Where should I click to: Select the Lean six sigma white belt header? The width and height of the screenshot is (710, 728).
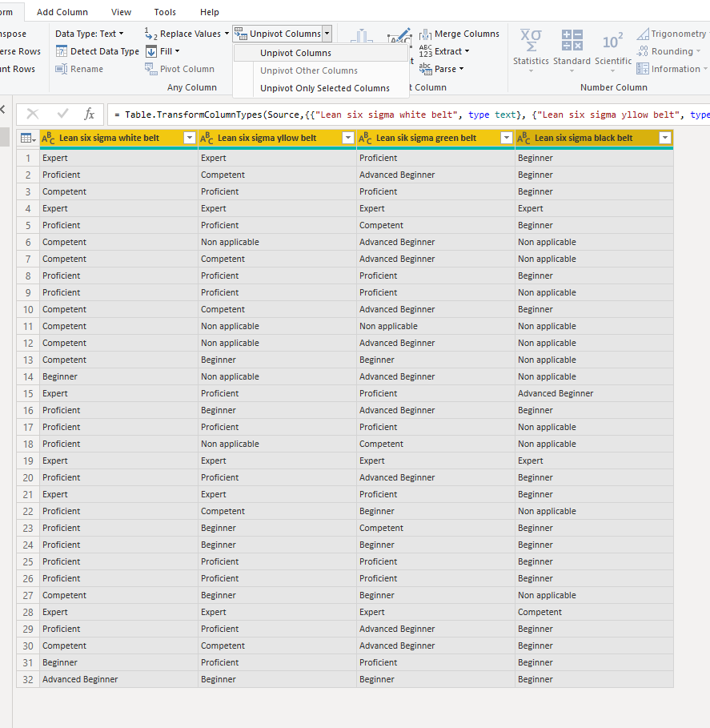pyautogui.click(x=109, y=138)
